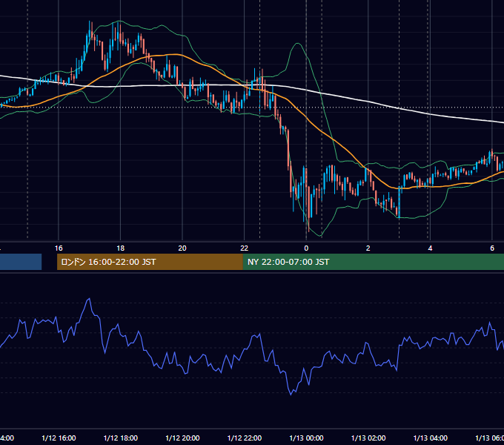Click the 1/12 18:00 time label

121,438
